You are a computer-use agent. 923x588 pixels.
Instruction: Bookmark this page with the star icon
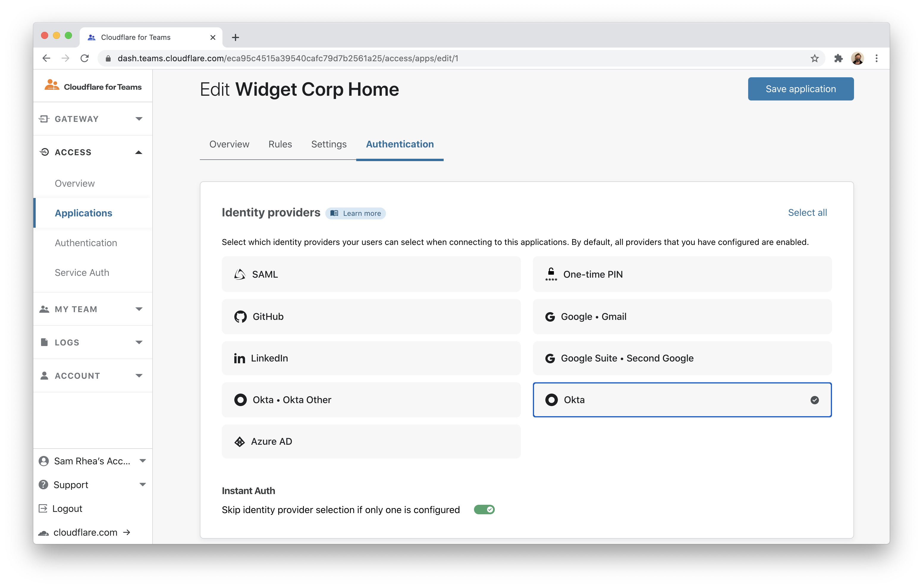814,58
